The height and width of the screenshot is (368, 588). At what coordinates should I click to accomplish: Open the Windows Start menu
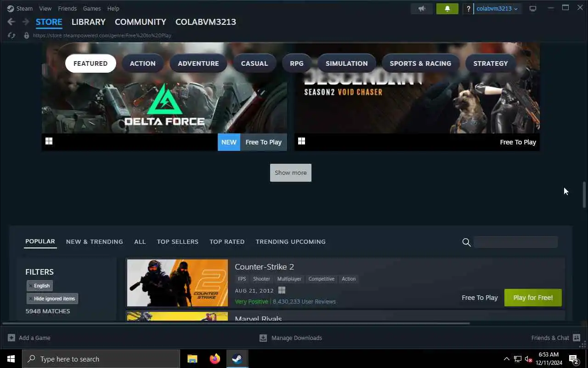11,359
